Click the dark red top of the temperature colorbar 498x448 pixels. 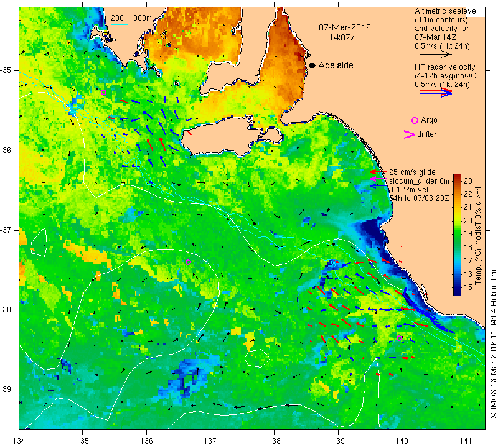[457, 177]
